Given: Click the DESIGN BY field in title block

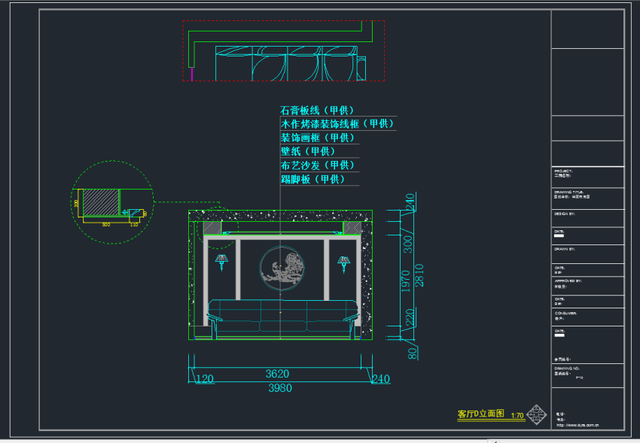Looking at the screenshot, I should (x=588, y=218).
